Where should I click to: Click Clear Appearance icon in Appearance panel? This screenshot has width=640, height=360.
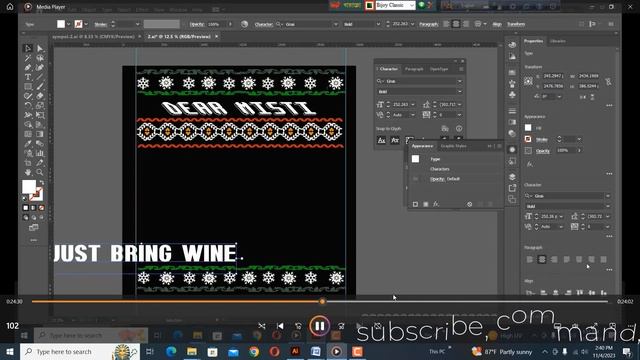coord(469,204)
